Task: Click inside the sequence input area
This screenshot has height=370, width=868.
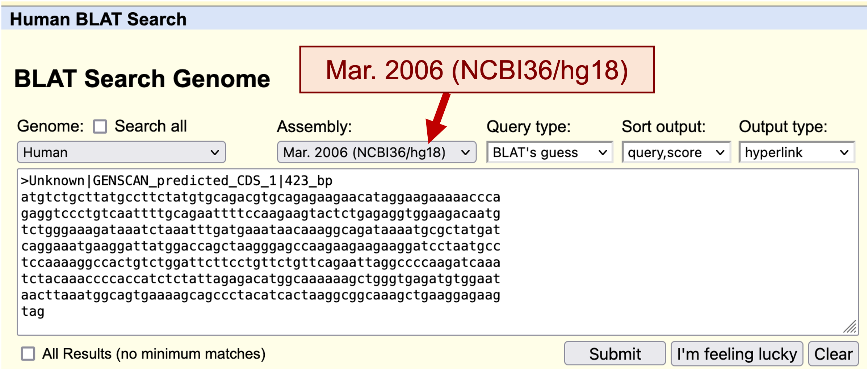Action: coord(438,252)
